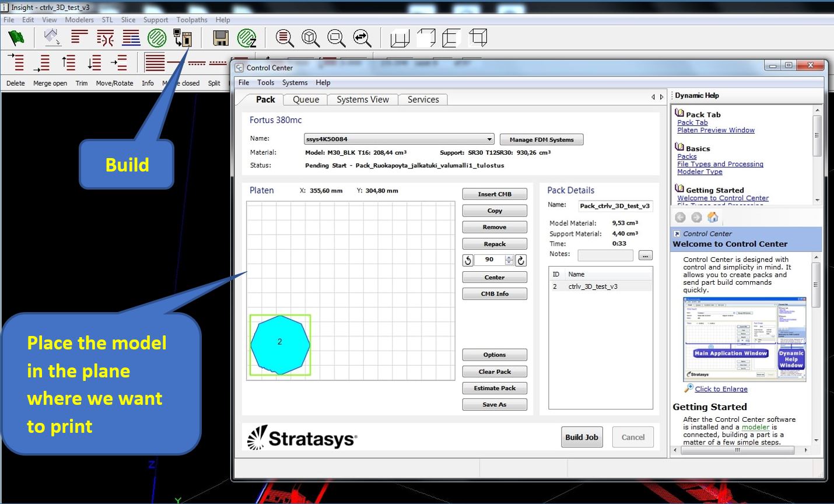Screen dimensions: 834x504
Task: Click the Build icon in Insight toolbar
Action: [183, 38]
